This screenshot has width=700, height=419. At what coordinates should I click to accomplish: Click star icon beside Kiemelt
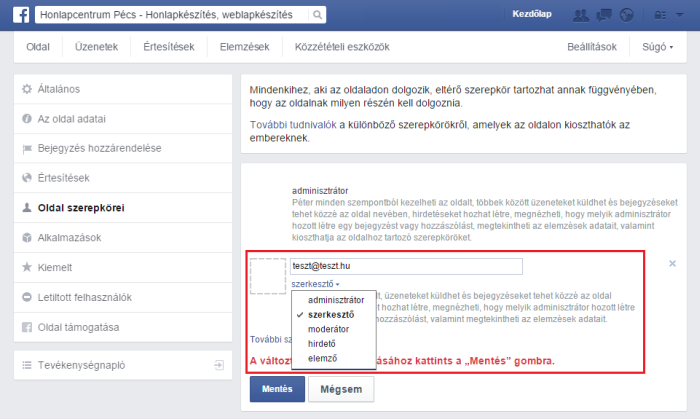pos(27,267)
